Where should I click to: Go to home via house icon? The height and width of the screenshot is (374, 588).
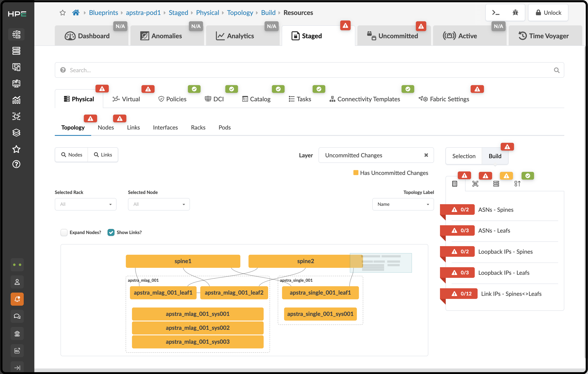(x=76, y=13)
